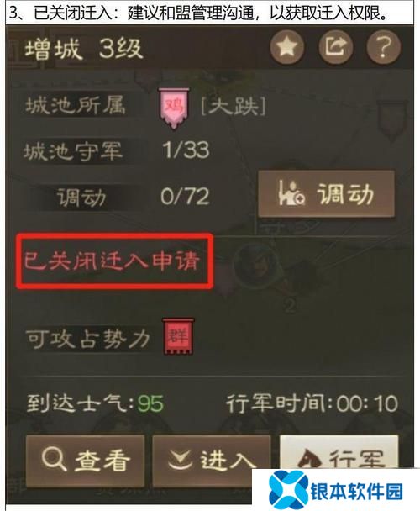Select the 增城 3级 city title

click(x=84, y=50)
